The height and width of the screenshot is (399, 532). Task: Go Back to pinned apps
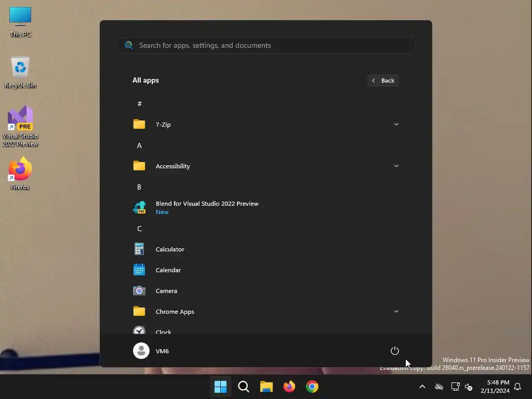point(383,81)
